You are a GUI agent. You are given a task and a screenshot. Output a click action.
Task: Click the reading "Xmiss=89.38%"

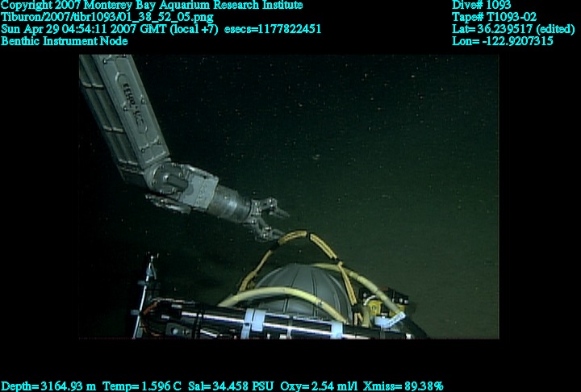(x=403, y=386)
